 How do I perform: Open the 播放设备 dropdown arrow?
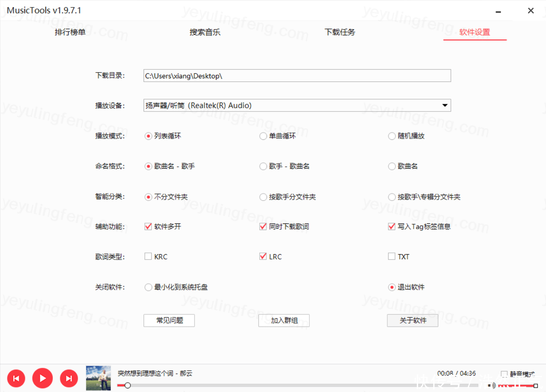445,105
